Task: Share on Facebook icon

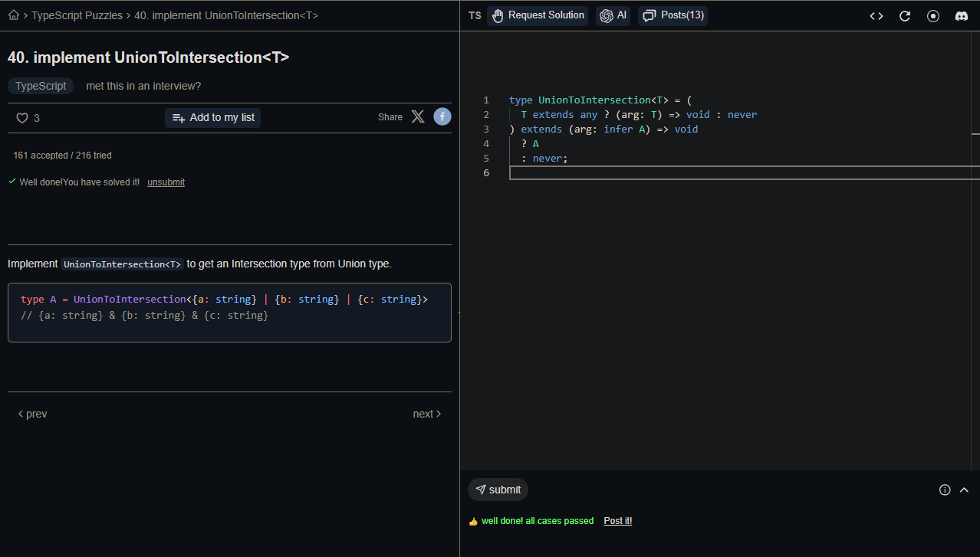Action: (442, 116)
